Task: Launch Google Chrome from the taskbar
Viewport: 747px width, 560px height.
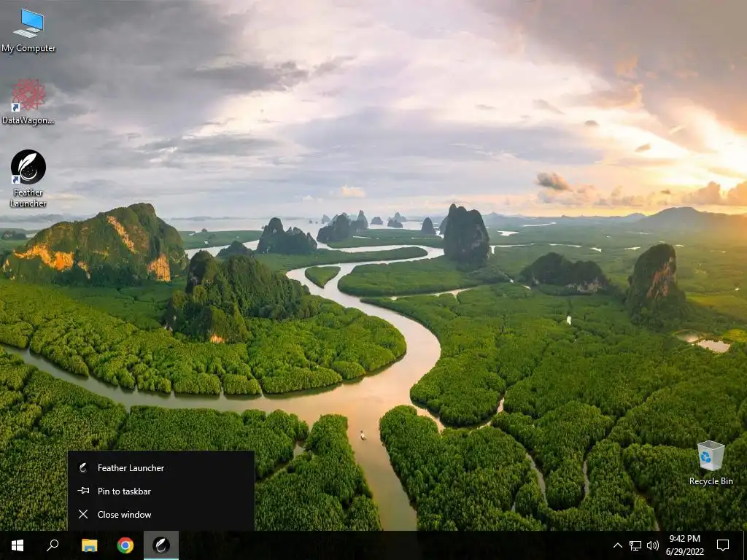Action: click(125, 545)
